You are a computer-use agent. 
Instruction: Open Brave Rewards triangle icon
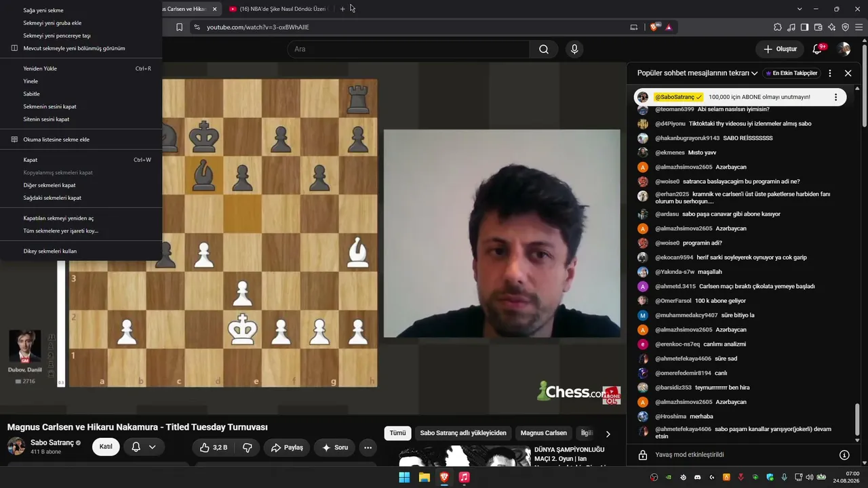pos(669,27)
